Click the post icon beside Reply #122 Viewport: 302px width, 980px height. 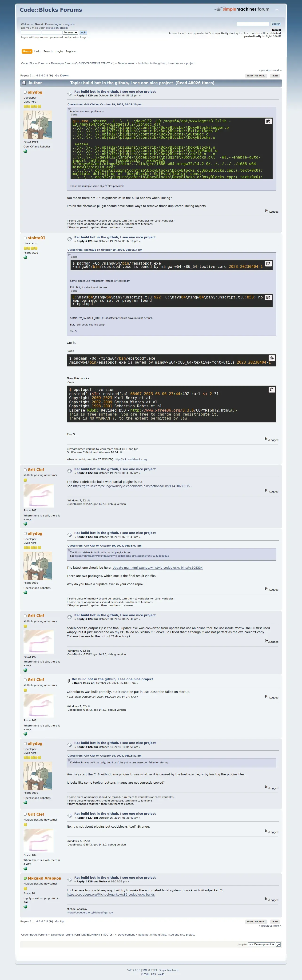(70, 471)
